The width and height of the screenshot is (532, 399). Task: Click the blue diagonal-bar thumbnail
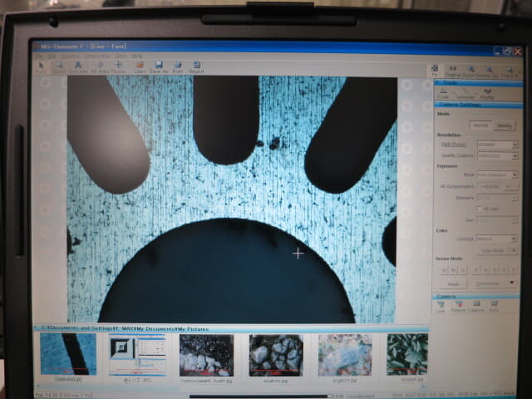(68, 354)
